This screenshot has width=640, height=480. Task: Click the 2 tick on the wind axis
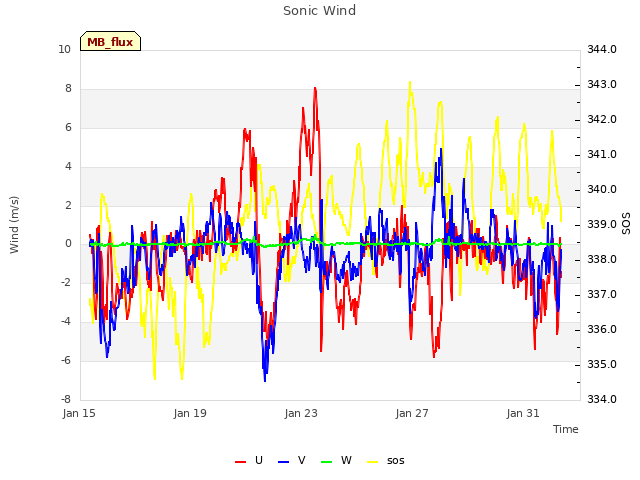[68, 205]
